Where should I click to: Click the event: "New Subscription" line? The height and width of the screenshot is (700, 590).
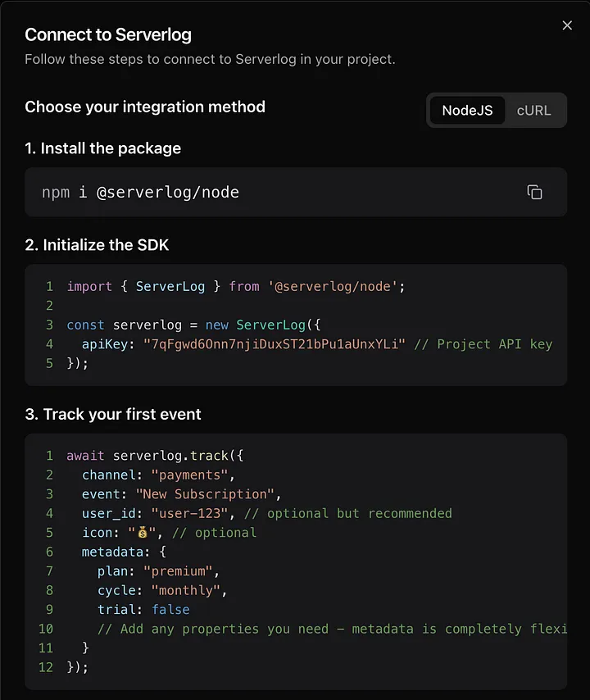tap(181, 494)
